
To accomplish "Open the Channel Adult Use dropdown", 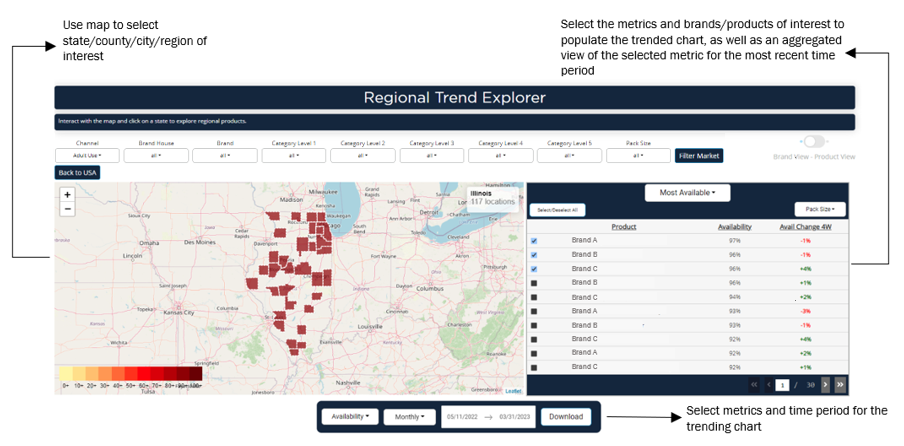I will (x=85, y=156).
